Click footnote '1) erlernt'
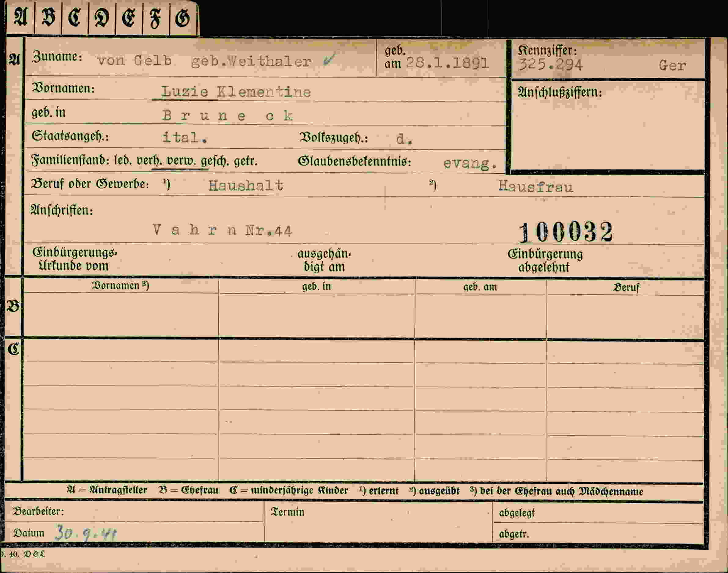 (x=379, y=491)
